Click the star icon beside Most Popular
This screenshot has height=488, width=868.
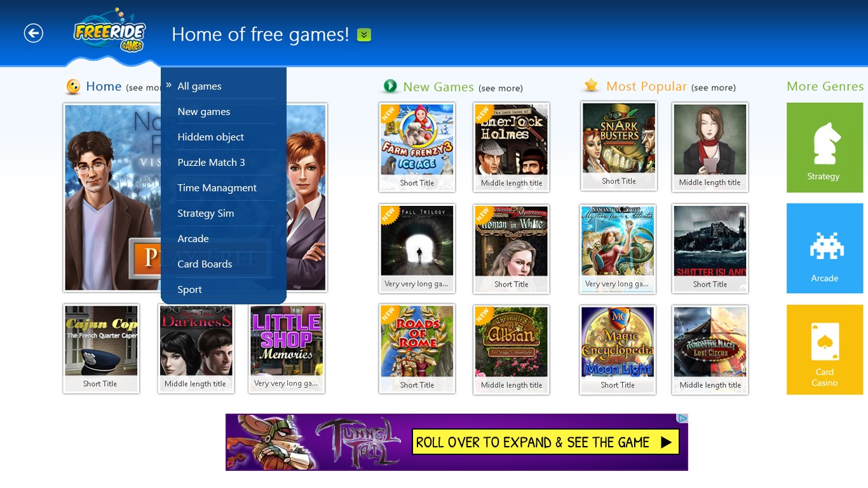tap(591, 86)
